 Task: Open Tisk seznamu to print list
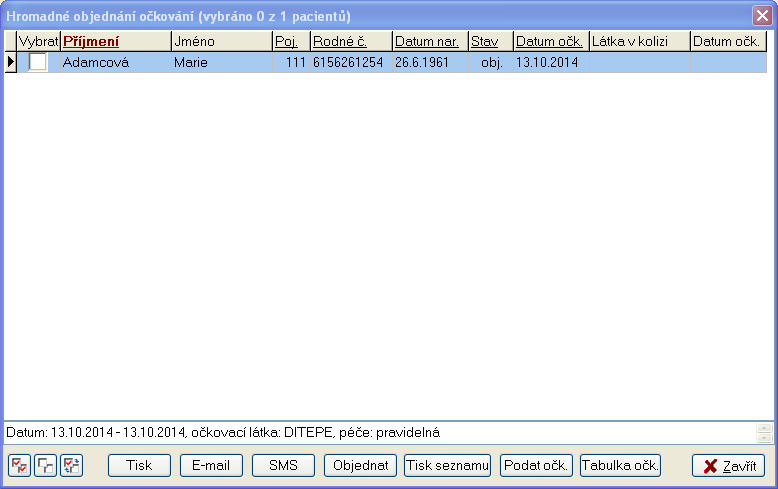point(447,466)
